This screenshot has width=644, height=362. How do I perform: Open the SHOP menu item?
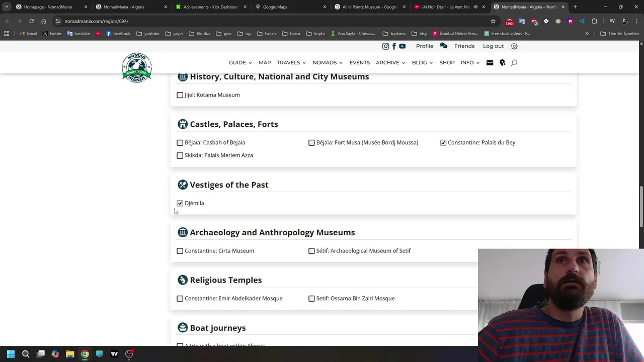(447, 63)
